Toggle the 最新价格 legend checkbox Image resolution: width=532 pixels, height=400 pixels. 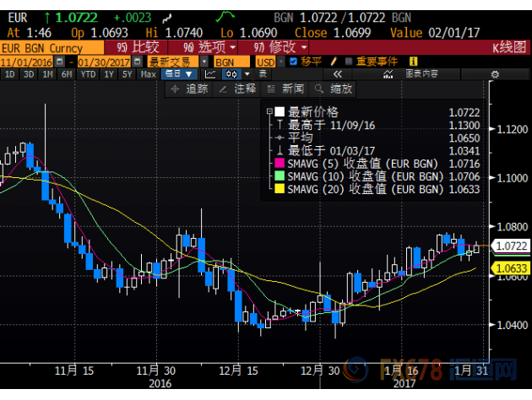pos(279,111)
